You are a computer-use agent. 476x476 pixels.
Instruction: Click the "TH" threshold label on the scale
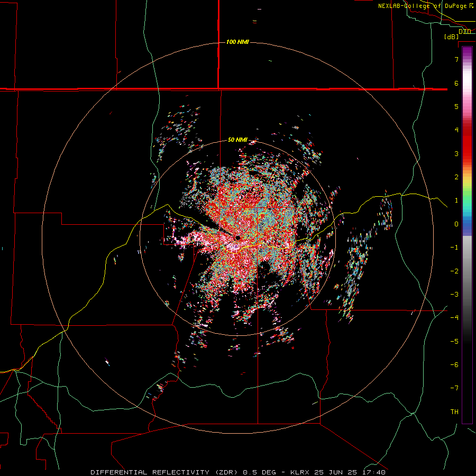(x=454, y=412)
